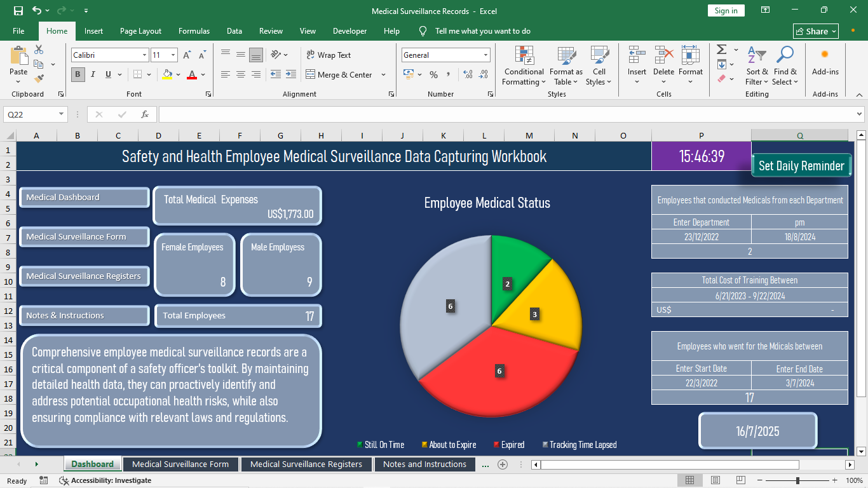The height and width of the screenshot is (488, 868).
Task: Open the Paste options dropdown arrow
Action: click(19, 81)
